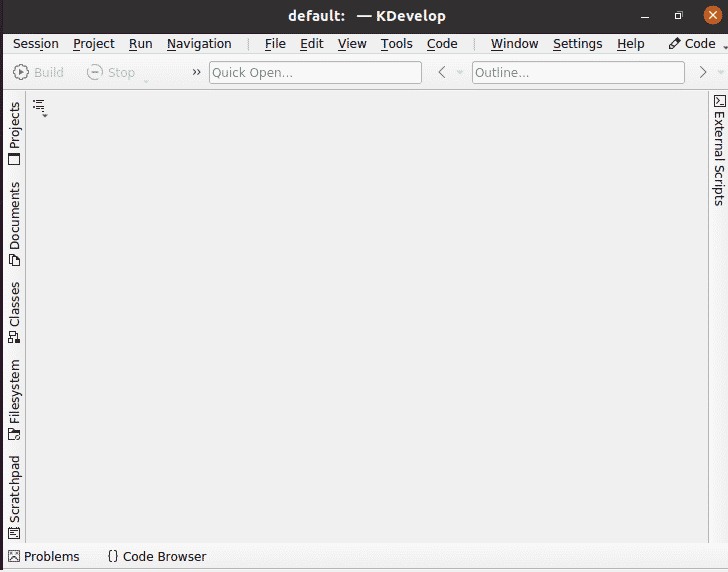Open the Tools menu
Screen dimensions: 728x572
point(396,44)
